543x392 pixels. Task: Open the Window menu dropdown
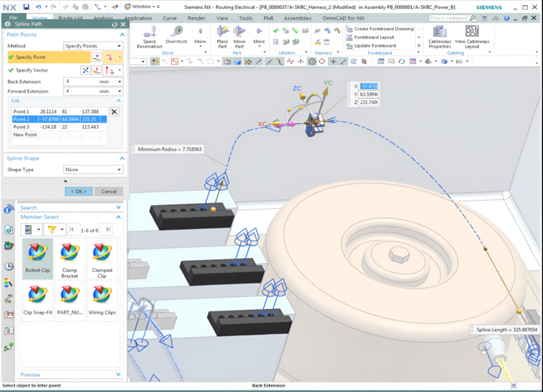point(143,7)
